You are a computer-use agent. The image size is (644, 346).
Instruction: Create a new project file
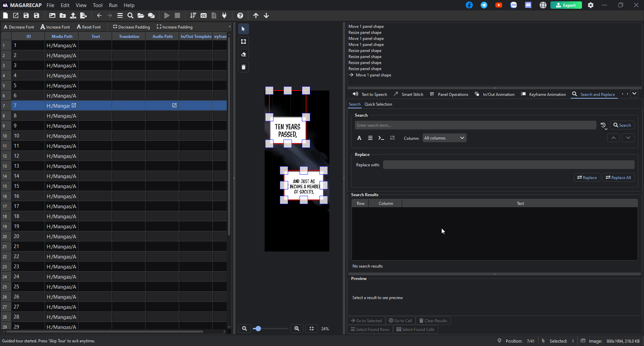click(x=5, y=15)
